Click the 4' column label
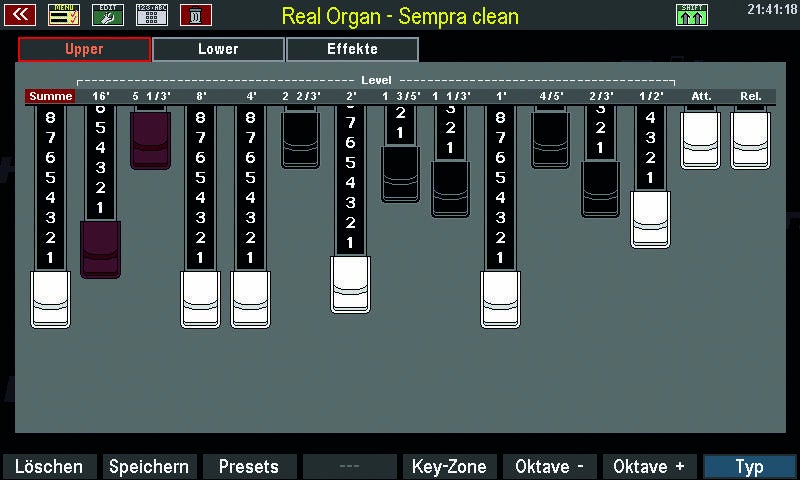 tap(251, 96)
